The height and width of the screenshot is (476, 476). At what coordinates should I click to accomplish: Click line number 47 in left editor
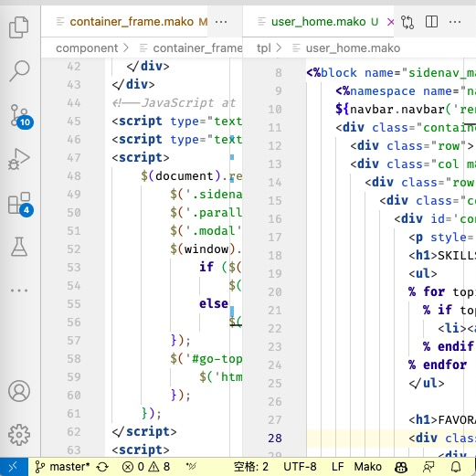point(74,158)
